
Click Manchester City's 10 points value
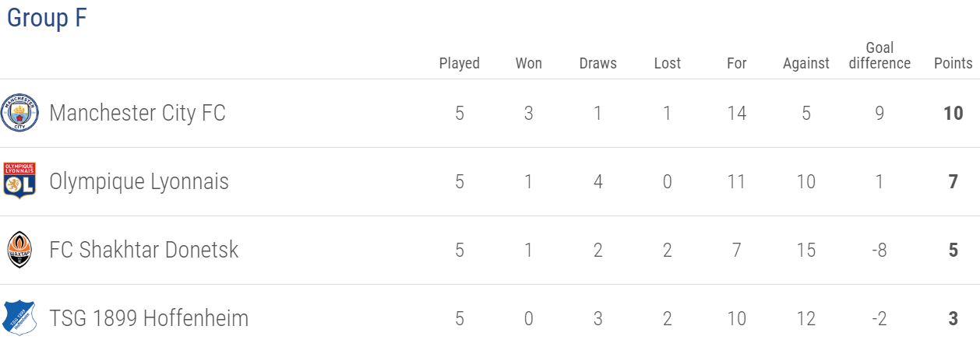click(954, 113)
